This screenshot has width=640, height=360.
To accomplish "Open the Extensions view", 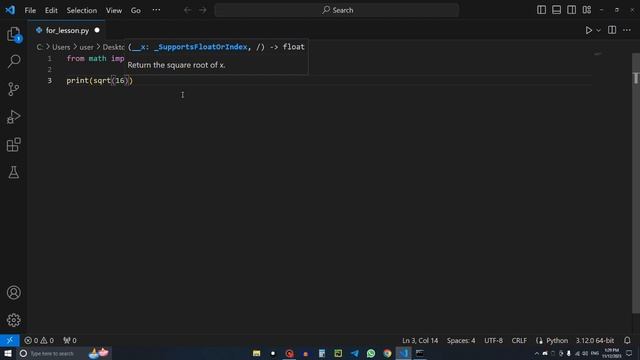I will [x=13, y=144].
